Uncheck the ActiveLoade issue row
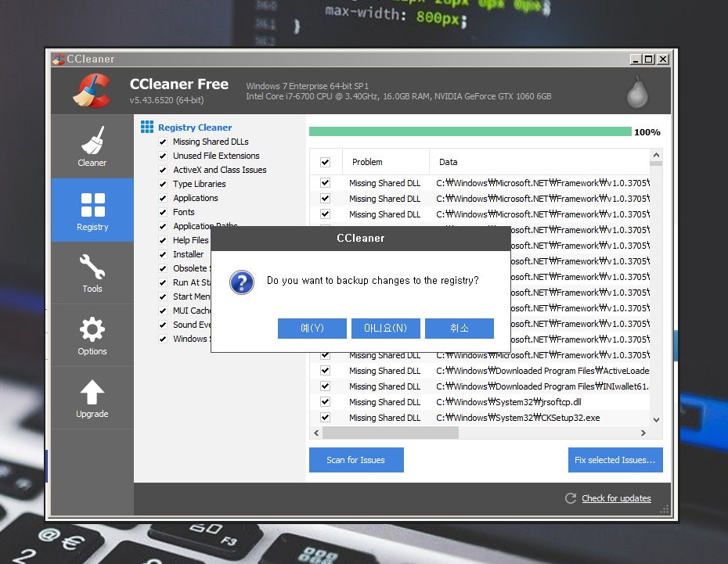This screenshot has width=728, height=564. (x=325, y=371)
